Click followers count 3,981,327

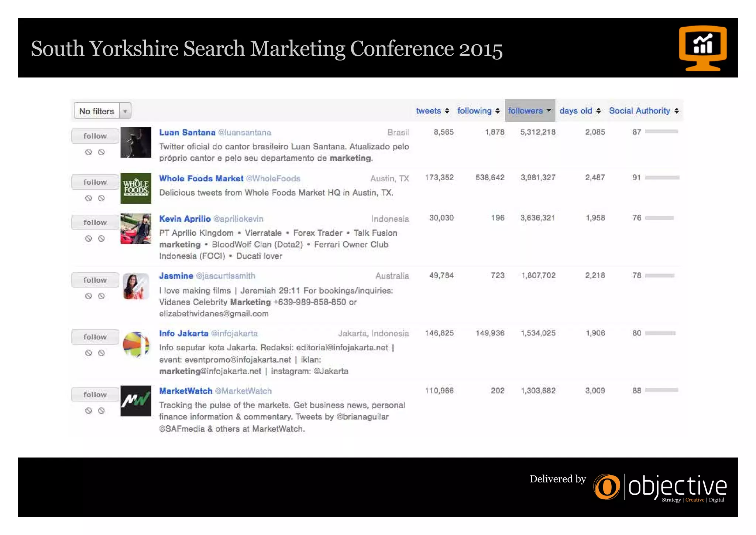pyautogui.click(x=538, y=177)
